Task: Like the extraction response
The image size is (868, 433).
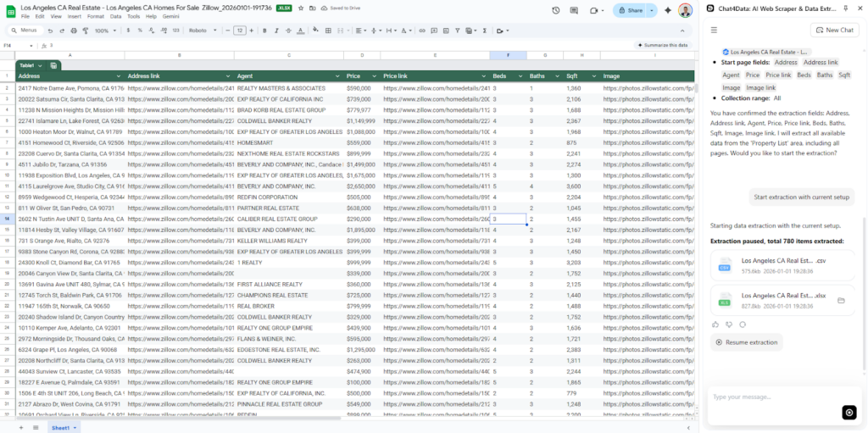Action: tap(715, 325)
